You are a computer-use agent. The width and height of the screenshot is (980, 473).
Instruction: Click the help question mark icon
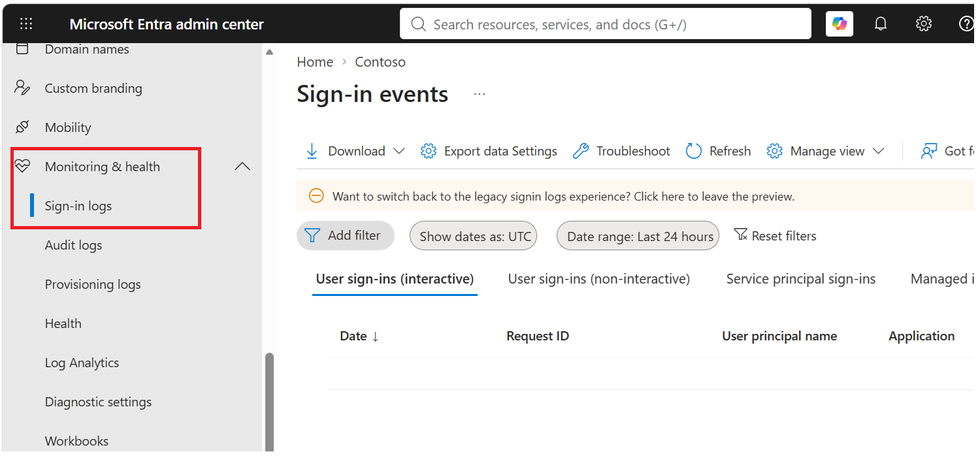[966, 24]
